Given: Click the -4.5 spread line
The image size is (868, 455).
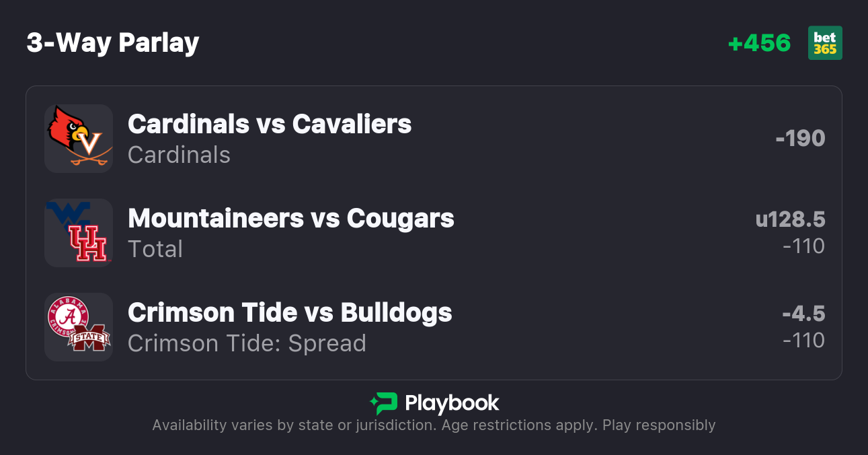Looking at the screenshot, I should click(803, 314).
